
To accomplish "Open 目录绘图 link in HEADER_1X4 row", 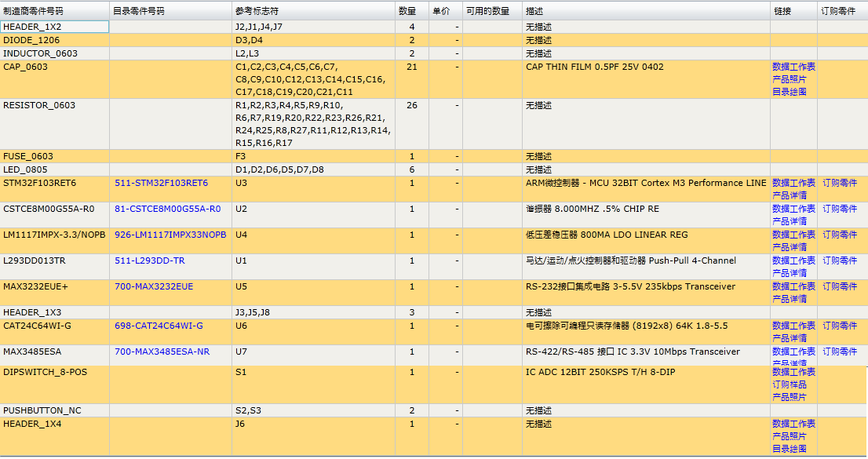I will coord(790,450).
